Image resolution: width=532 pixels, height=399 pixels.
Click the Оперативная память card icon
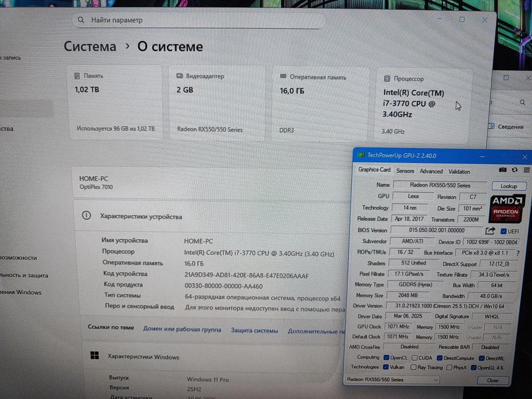283,77
